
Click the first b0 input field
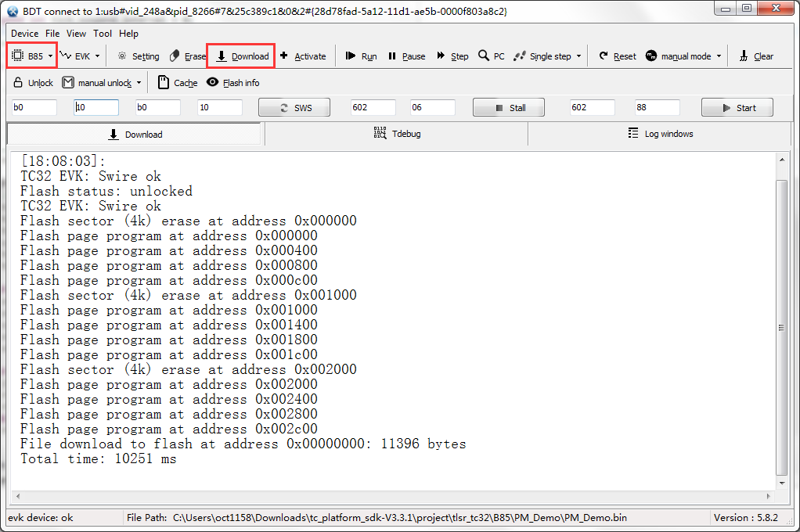click(x=34, y=108)
